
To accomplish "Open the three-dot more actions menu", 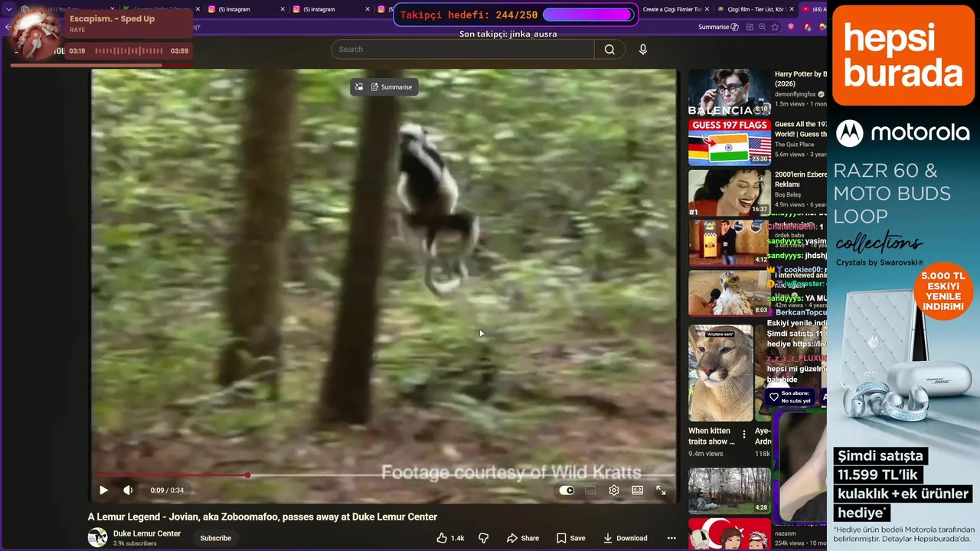I will 671,538.
